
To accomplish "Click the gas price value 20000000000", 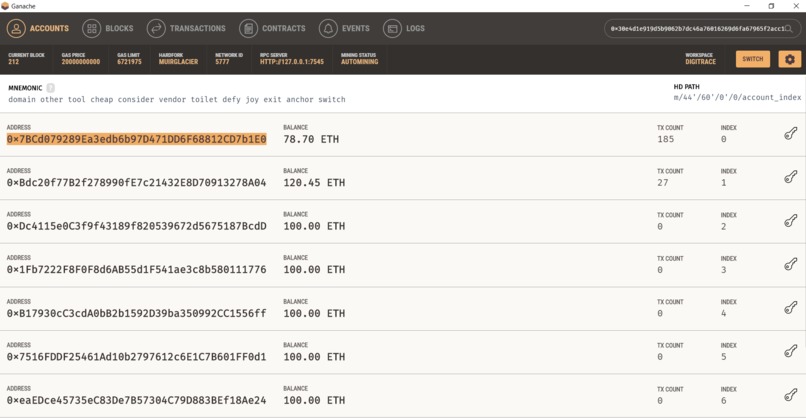I will tap(81, 62).
